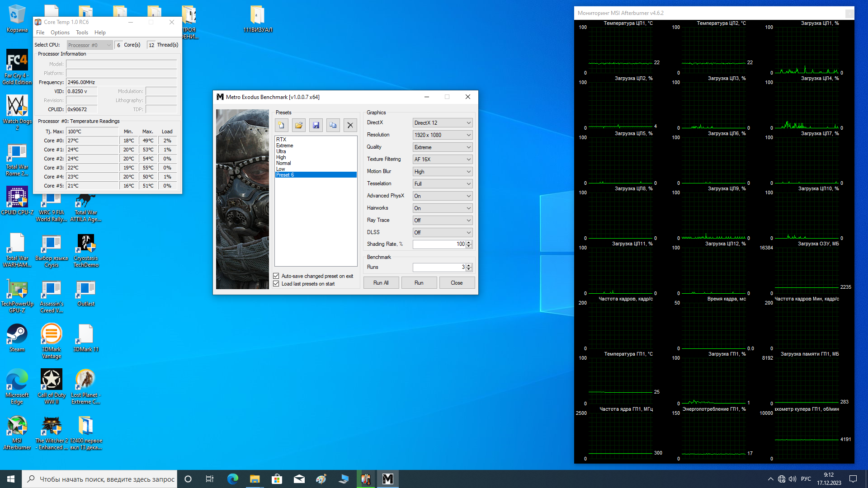Open the Core Temp Options menu
The height and width of the screenshot is (488, 868).
[60, 33]
